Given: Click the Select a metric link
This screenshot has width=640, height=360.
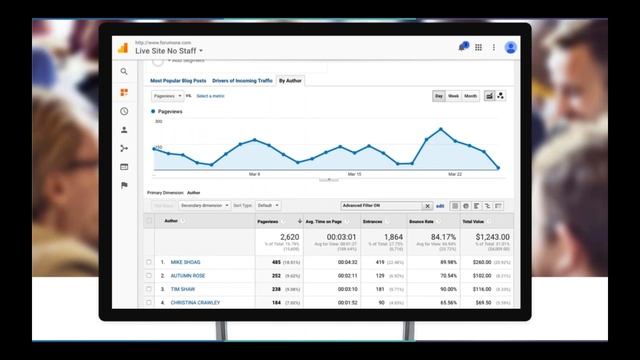Looking at the screenshot, I should tap(210, 96).
